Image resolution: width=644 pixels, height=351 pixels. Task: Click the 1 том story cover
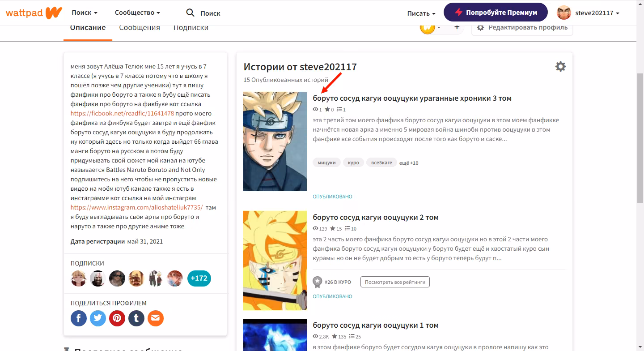[x=275, y=335]
